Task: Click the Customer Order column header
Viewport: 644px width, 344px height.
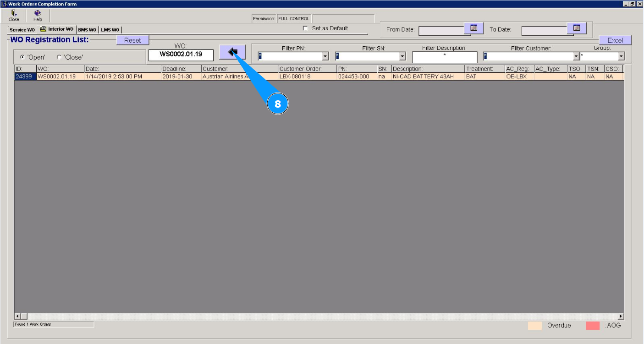Action: 307,69
